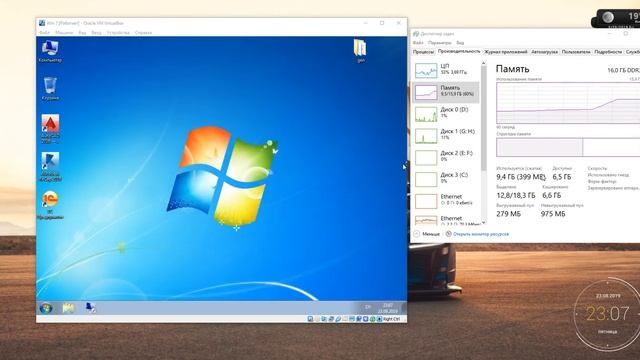Open the Файл menu in Task Manager
The image size is (640, 360).
pyautogui.click(x=418, y=42)
